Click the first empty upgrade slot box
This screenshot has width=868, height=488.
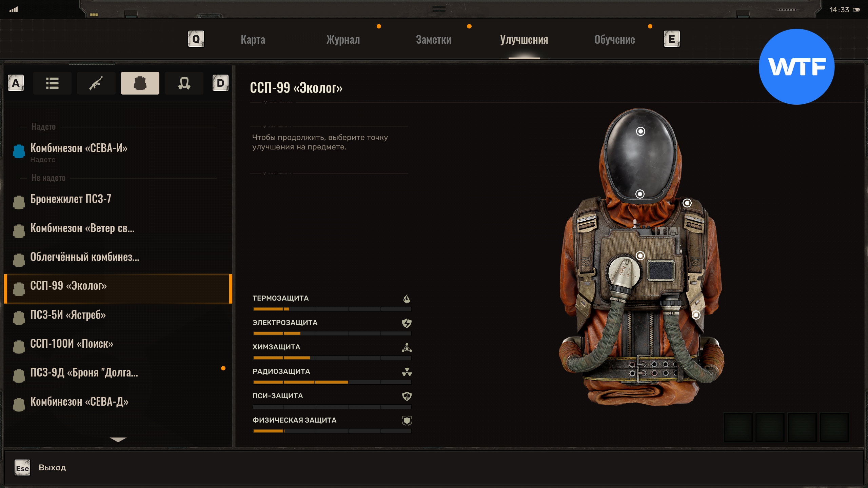pos(738,427)
